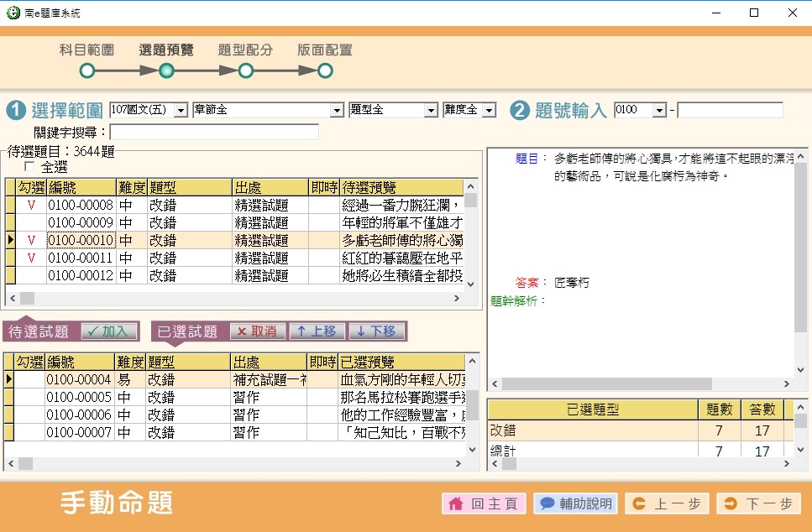The width and height of the screenshot is (812, 532).
Task: Go back with 上一步
Action: click(667, 503)
